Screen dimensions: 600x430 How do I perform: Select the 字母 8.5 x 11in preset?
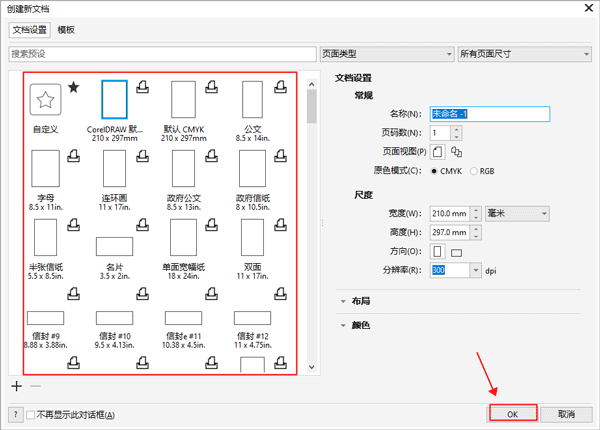coord(45,168)
